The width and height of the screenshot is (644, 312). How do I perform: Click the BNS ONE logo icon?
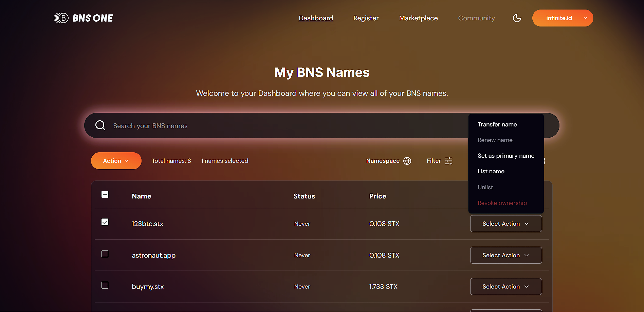61,18
